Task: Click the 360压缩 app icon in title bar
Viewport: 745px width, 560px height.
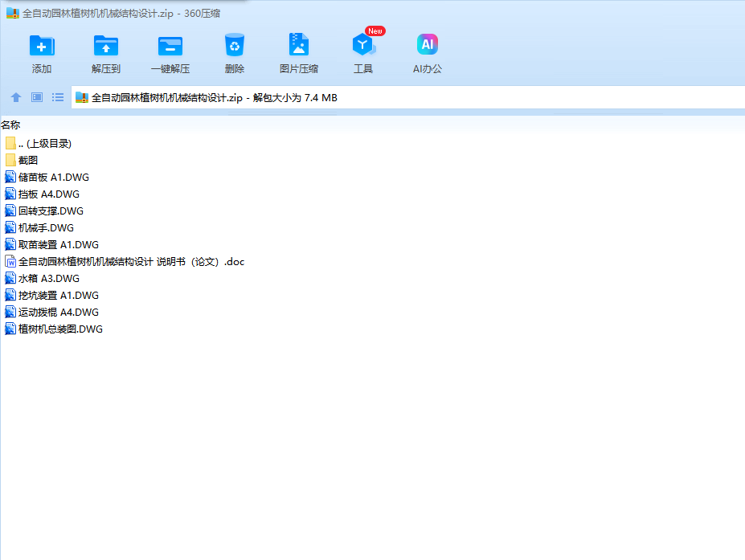Action: point(13,14)
